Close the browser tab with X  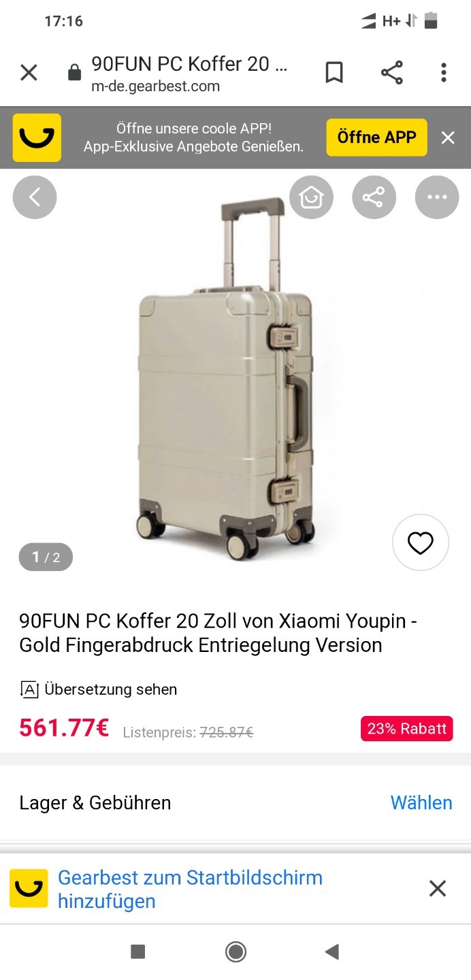29,73
